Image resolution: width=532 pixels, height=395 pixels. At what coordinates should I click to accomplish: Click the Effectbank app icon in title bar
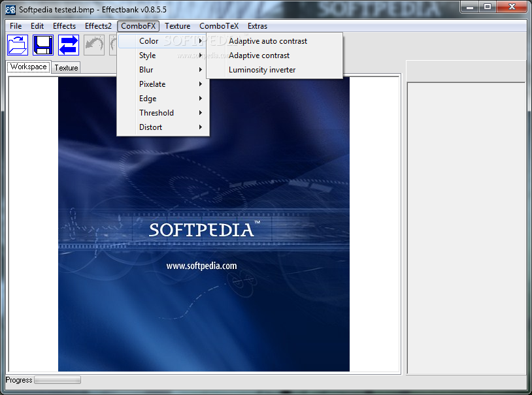point(10,10)
